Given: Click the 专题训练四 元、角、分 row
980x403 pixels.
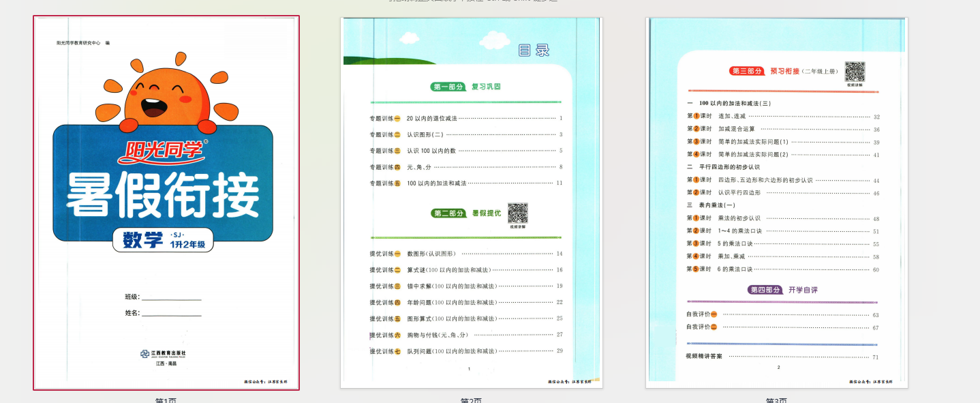Looking at the screenshot, I should (466, 167).
